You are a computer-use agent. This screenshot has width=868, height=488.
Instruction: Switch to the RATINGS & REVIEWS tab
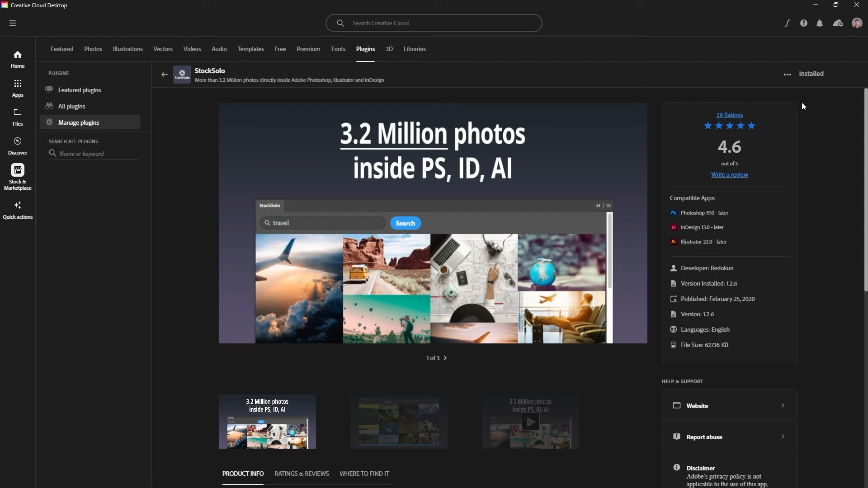302,474
